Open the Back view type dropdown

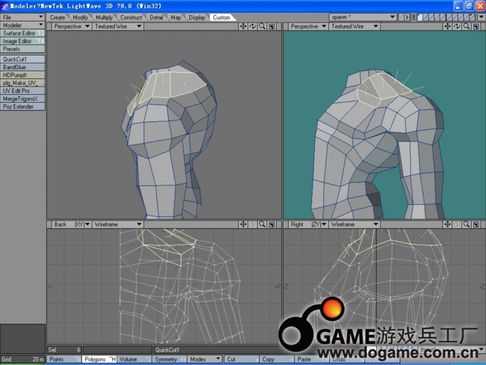[71, 224]
